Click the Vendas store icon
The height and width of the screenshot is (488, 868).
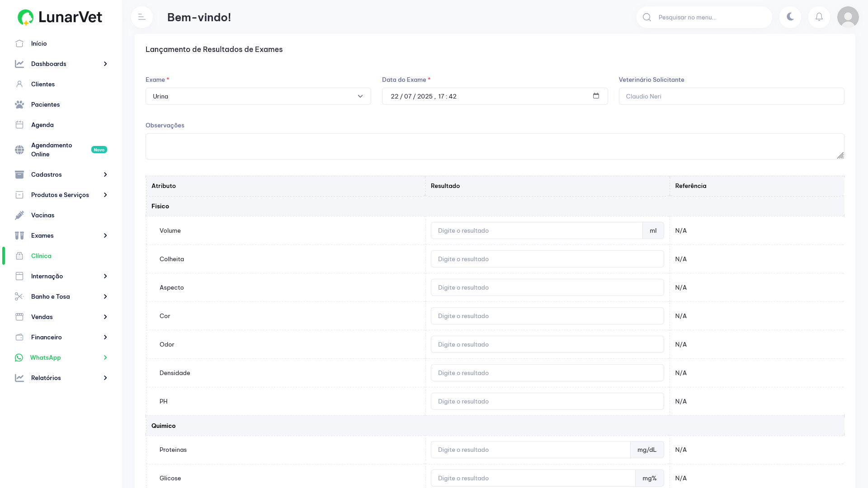tap(19, 317)
